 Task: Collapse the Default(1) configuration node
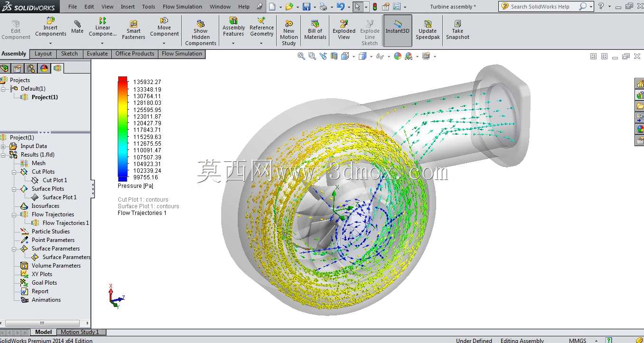tap(3, 89)
